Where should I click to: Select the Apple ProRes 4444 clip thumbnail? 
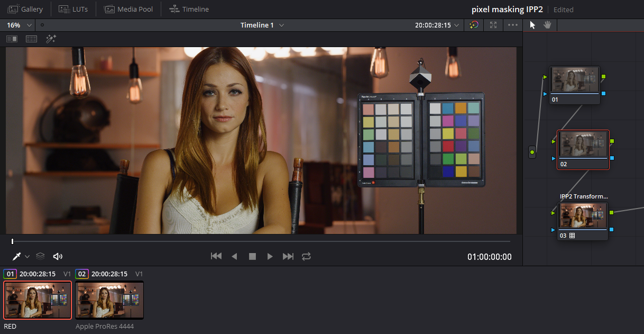point(109,300)
